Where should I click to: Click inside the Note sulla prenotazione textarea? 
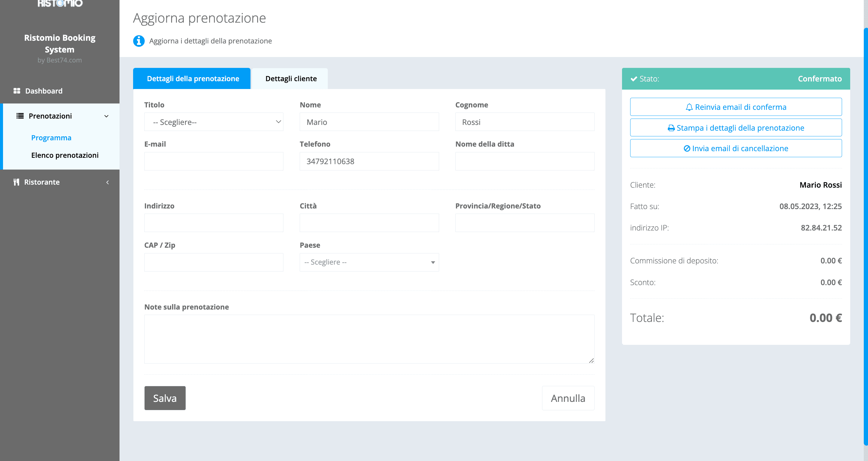tap(369, 339)
